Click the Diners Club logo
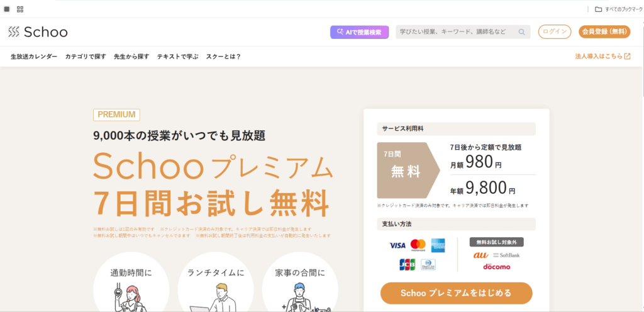644x312 pixels. 428,265
